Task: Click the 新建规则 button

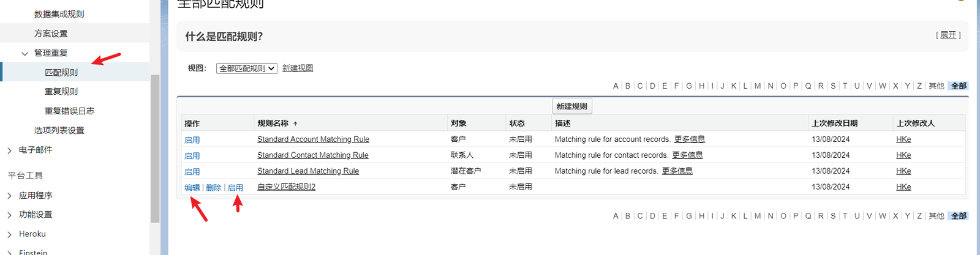Action: (x=571, y=106)
